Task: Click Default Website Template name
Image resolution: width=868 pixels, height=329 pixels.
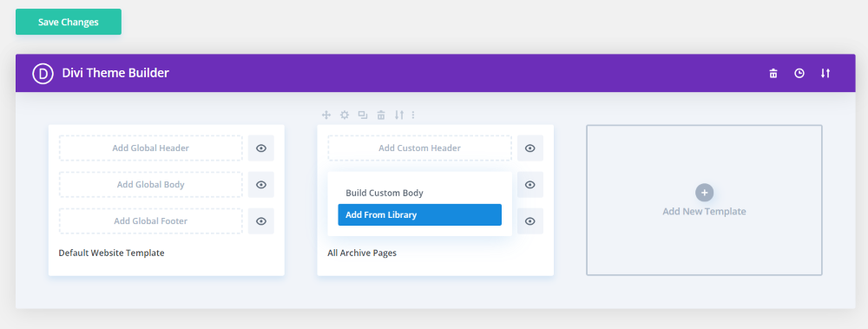Action: pos(111,253)
